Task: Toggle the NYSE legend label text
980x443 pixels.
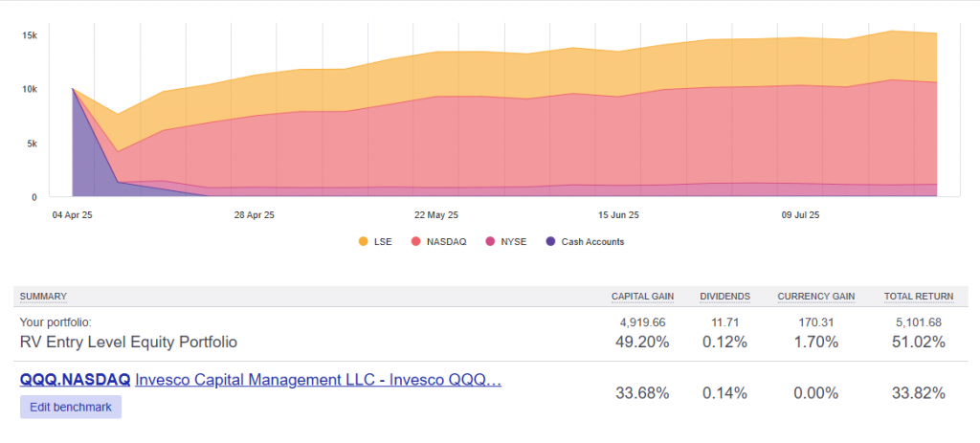Action: [x=514, y=242]
